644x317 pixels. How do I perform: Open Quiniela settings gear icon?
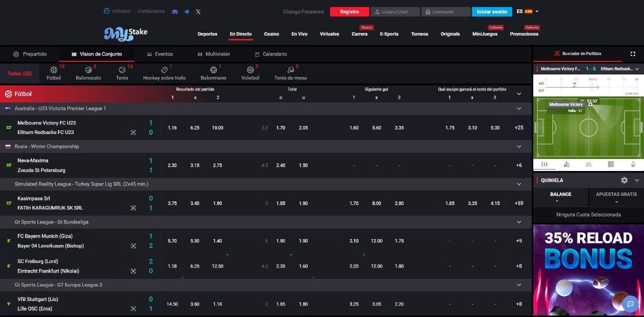[624, 180]
